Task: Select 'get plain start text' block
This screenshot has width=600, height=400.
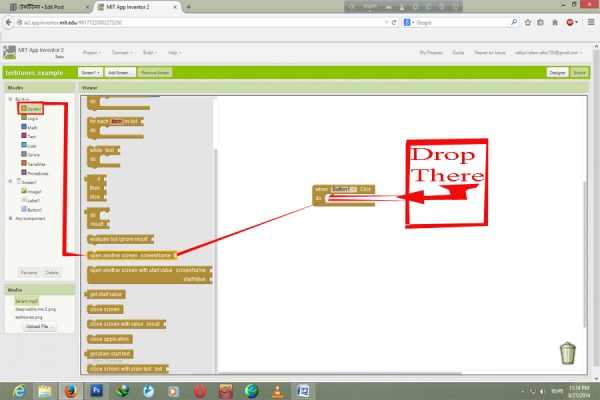Action: (x=109, y=354)
